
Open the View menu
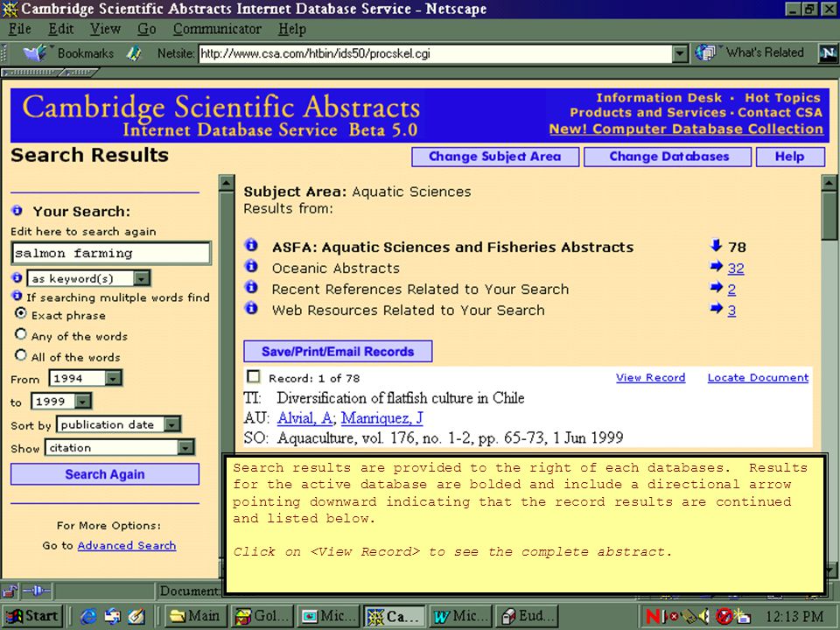tap(105, 29)
